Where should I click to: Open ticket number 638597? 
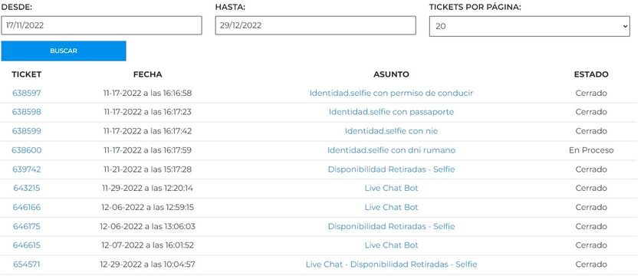[x=27, y=94]
